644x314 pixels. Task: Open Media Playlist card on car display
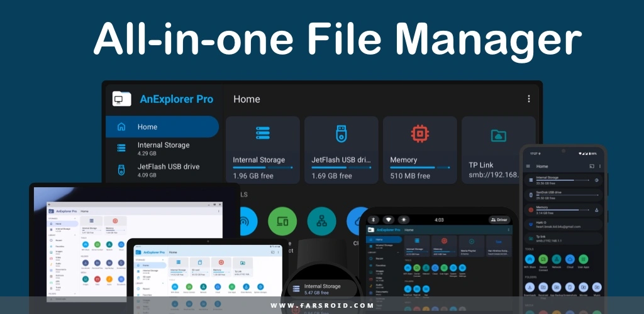pos(472,246)
